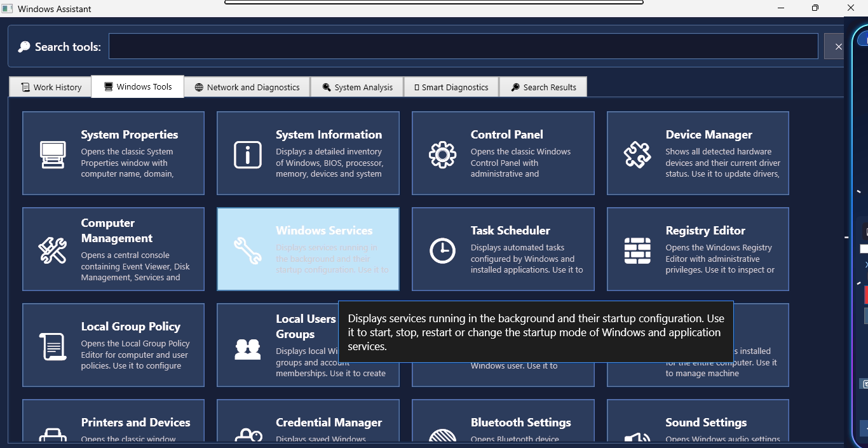The width and height of the screenshot is (868, 448).
Task: Click the Device Manager puzzle icon
Action: point(637,154)
